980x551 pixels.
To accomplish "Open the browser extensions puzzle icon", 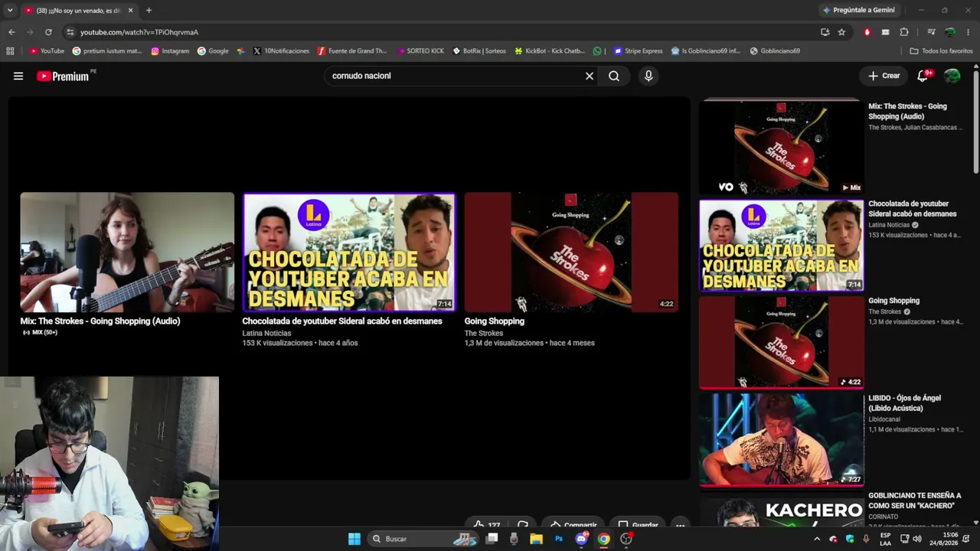I will [904, 32].
